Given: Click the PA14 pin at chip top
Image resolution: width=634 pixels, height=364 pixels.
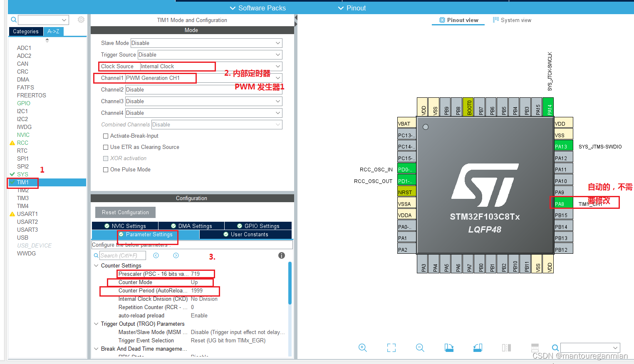Looking at the screenshot, I should [x=548, y=107].
